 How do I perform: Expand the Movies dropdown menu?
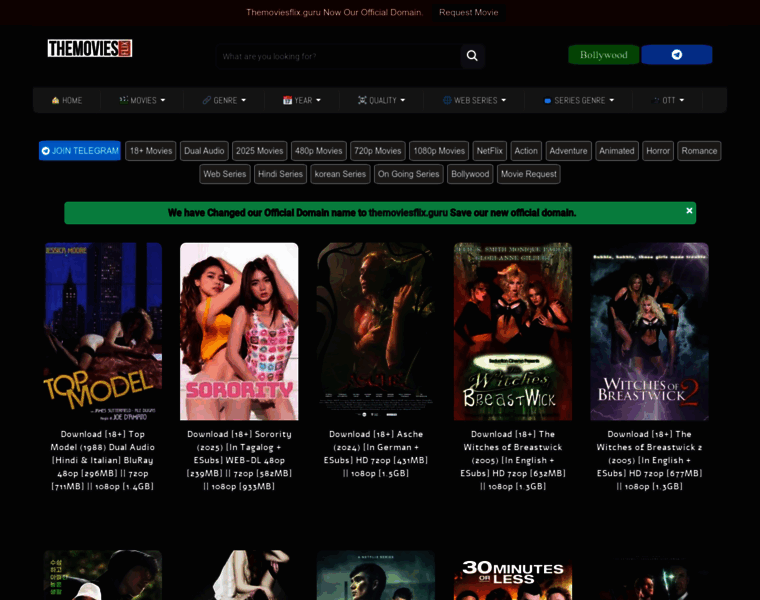coord(142,100)
